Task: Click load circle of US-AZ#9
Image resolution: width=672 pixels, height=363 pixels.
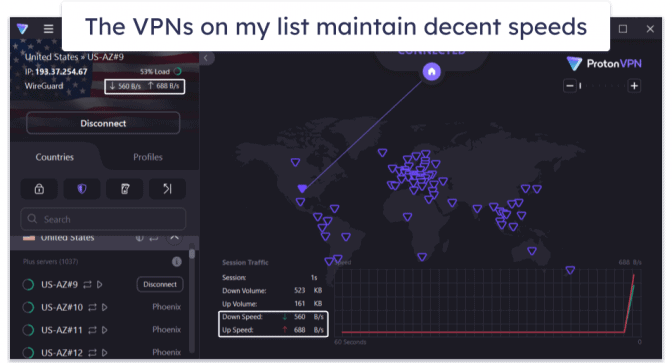Action: pyautogui.click(x=28, y=285)
